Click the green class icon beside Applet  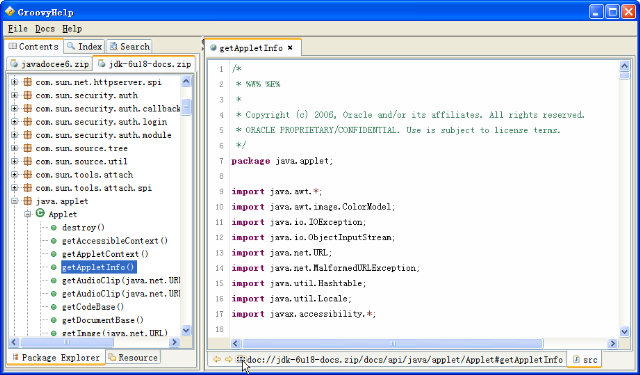point(40,214)
